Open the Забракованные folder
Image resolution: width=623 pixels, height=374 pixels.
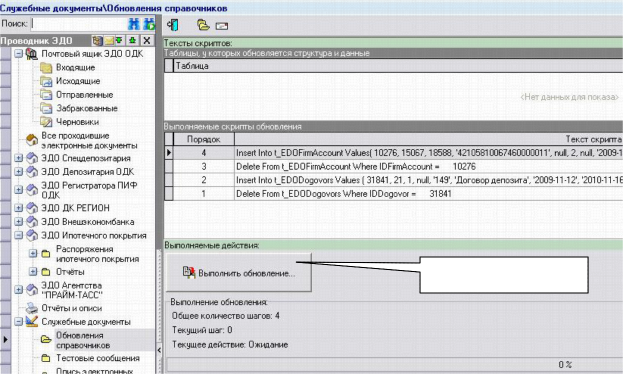click(x=87, y=109)
